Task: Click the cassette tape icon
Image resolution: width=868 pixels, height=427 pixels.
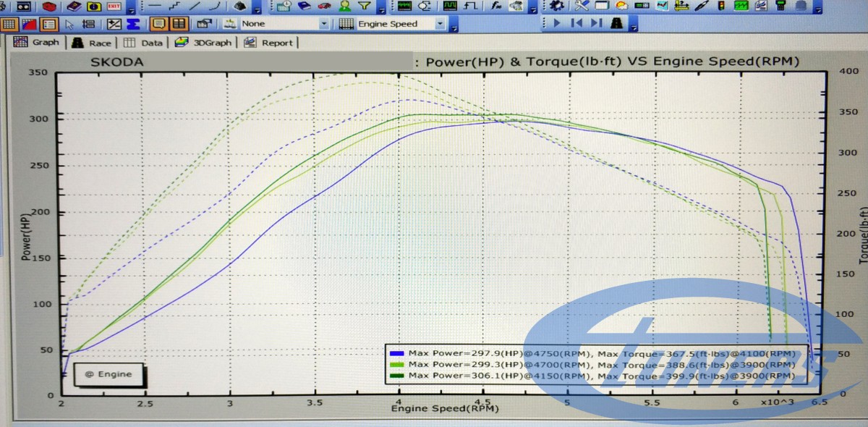Action: (x=24, y=6)
